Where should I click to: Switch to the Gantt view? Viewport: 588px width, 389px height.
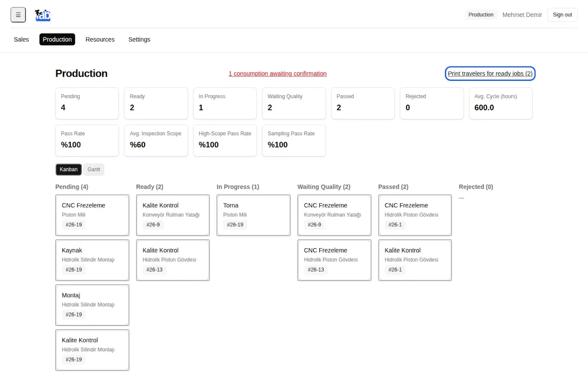tap(94, 169)
